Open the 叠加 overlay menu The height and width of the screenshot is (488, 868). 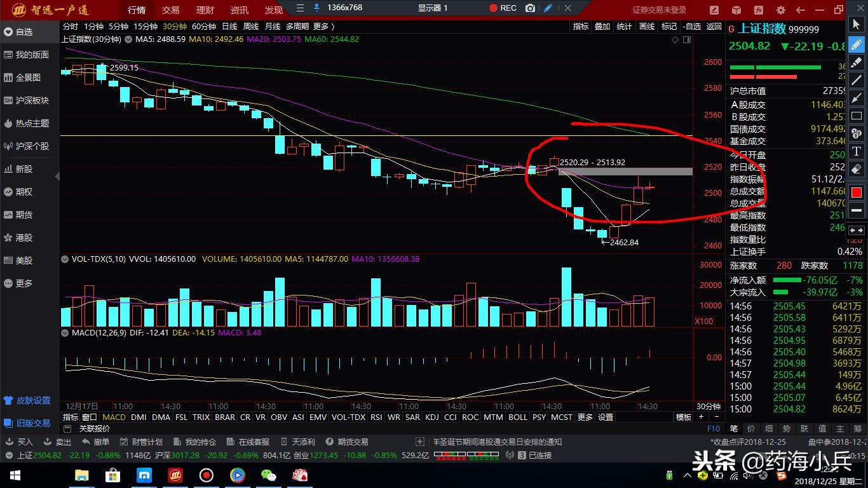(x=602, y=27)
